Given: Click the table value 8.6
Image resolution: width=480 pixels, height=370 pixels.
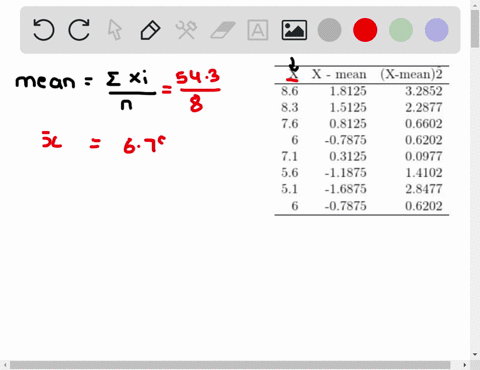Looking at the screenshot, I should point(290,91).
